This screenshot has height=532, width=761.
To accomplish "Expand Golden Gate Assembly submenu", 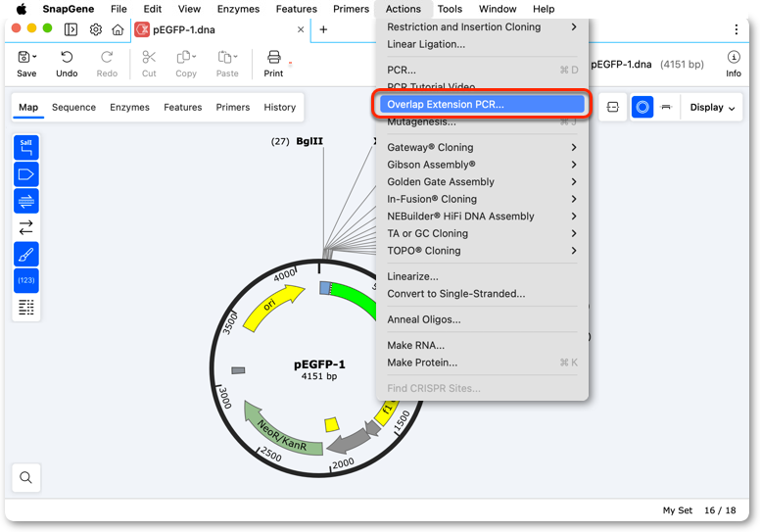I will coord(482,181).
